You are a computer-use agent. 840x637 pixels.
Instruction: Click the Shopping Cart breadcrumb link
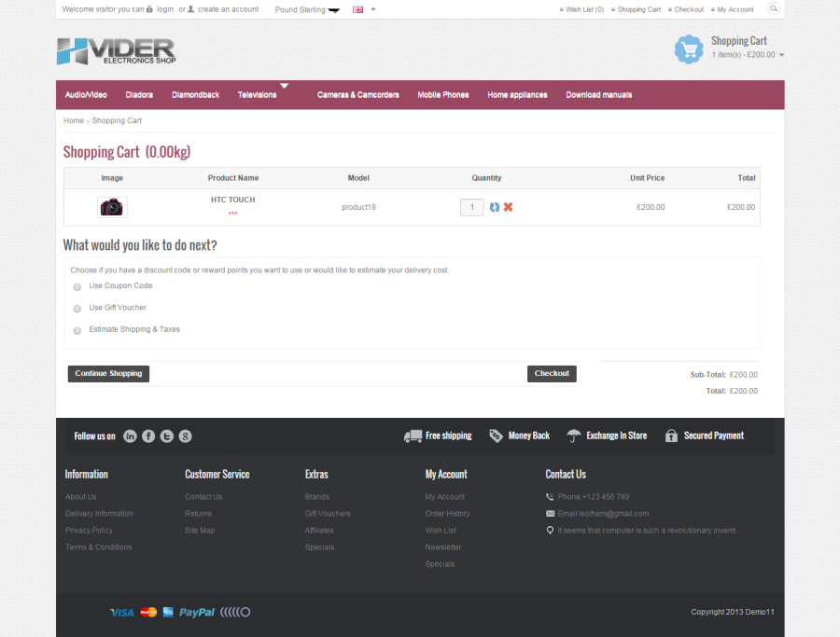pos(117,120)
